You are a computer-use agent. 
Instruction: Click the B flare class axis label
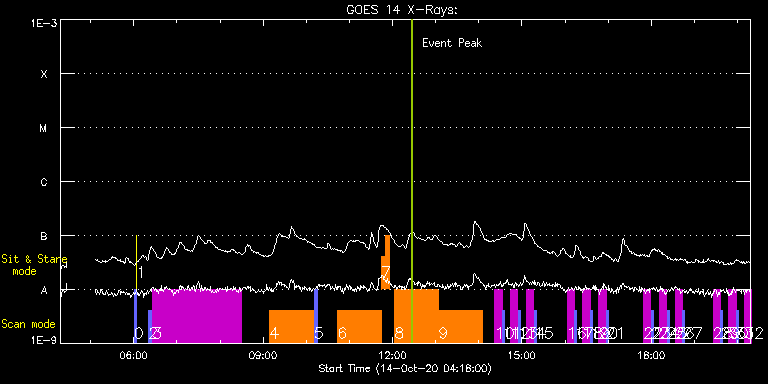[x=44, y=236]
